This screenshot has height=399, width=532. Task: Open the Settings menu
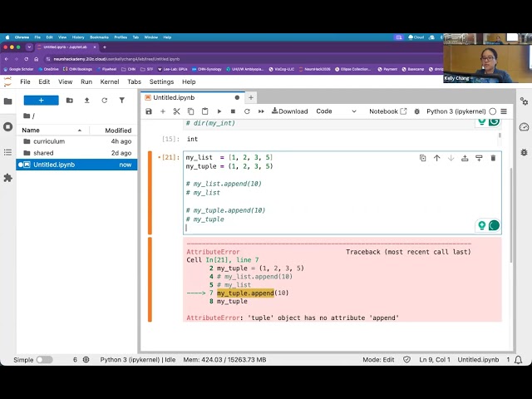pyautogui.click(x=161, y=81)
